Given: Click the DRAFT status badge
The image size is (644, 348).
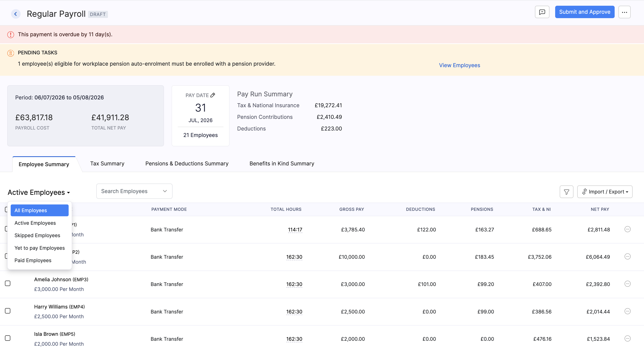Looking at the screenshot, I should point(98,14).
